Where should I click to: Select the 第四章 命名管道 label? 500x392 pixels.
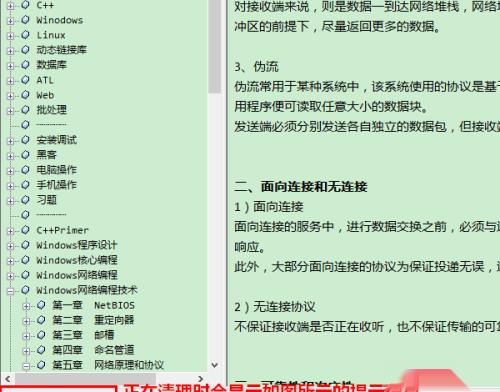click(x=93, y=350)
